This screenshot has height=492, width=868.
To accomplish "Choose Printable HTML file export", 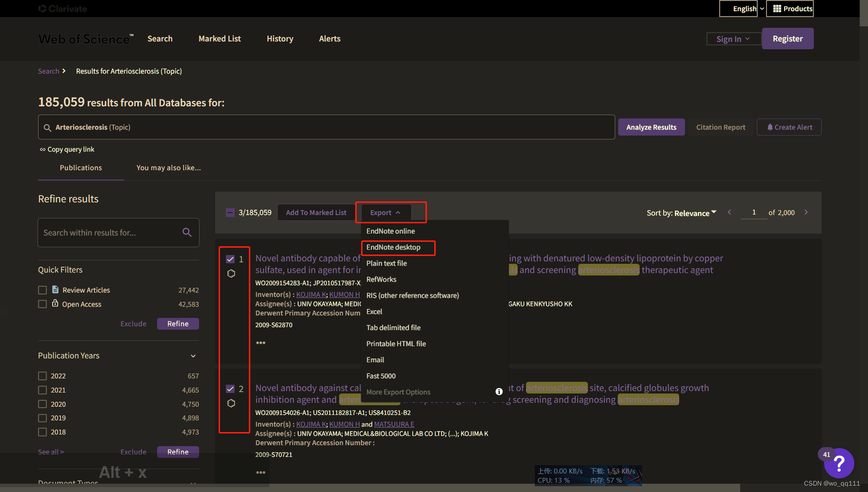I will click(x=396, y=344).
